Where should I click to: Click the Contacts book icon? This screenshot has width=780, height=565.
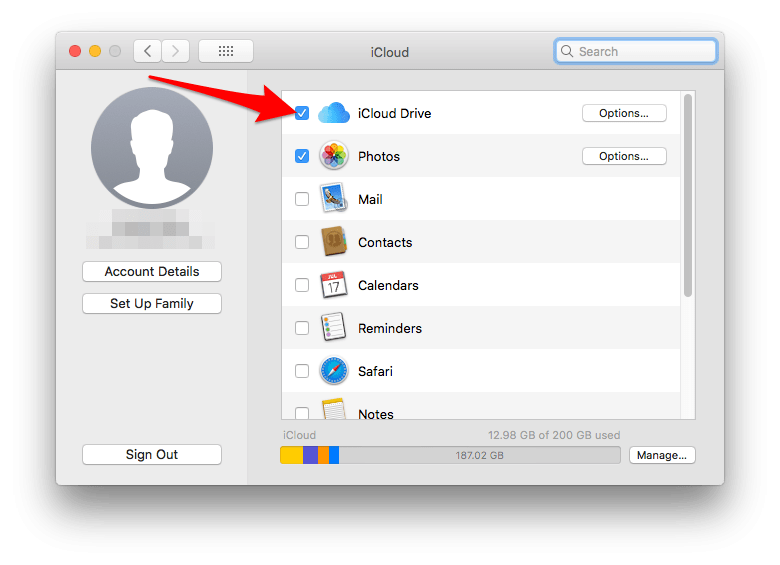click(333, 241)
